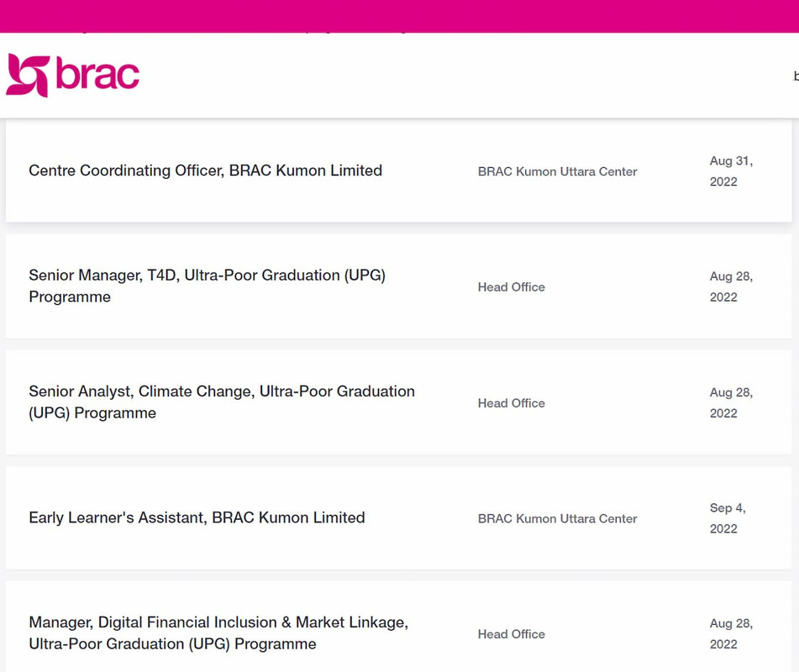This screenshot has width=799, height=672.
Task: Select Head Office text in Senior Manager row
Action: click(511, 287)
